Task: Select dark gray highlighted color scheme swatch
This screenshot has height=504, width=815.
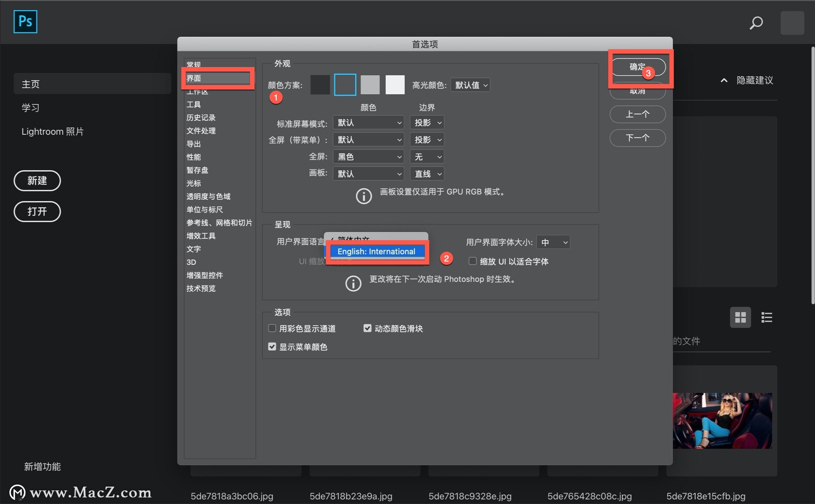Action: tap(345, 85)
